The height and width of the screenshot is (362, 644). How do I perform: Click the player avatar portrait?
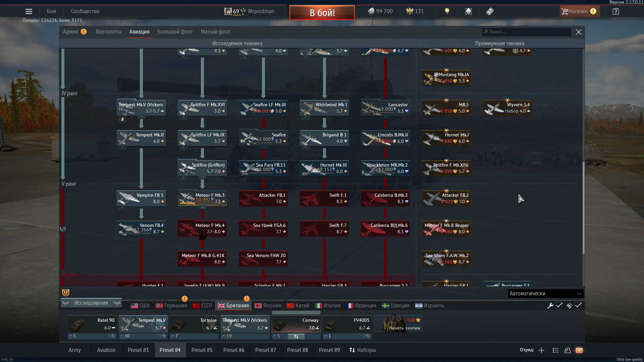click(228, 11)
